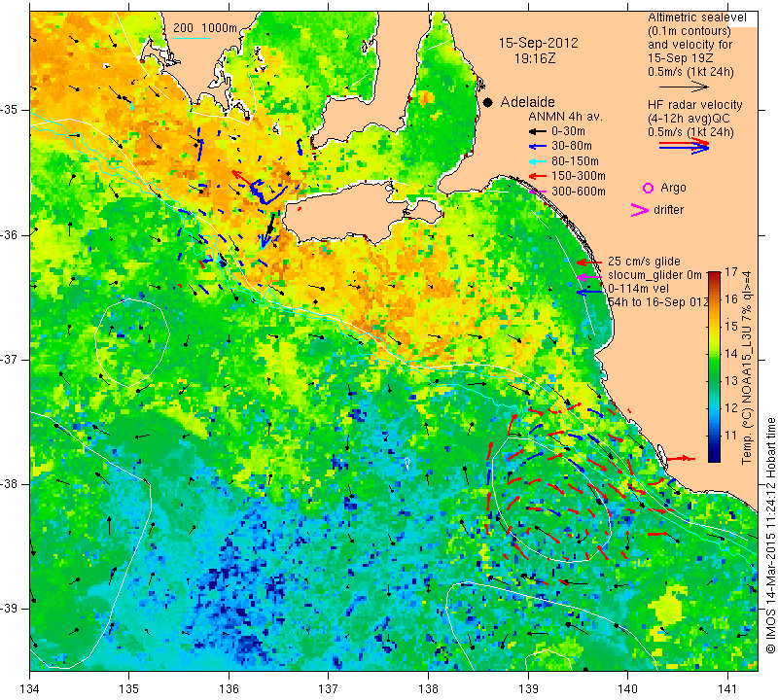Screen dimensions: 778x700
Task: Click the '54h to 16-Sep 01Z' label
Action: click(x=658, y=302)
